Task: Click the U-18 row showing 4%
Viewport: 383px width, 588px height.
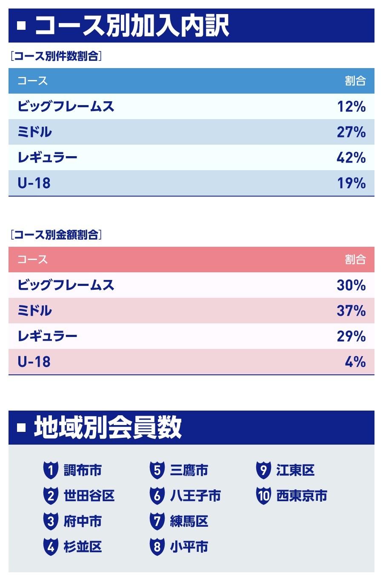Action: click(x=191, y=362)
